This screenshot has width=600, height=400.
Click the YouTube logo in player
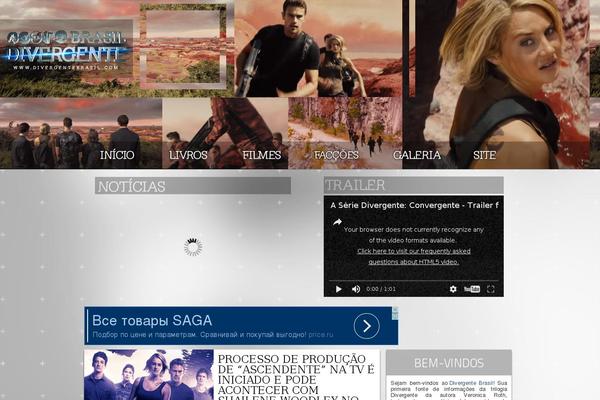tap(472, 289)
